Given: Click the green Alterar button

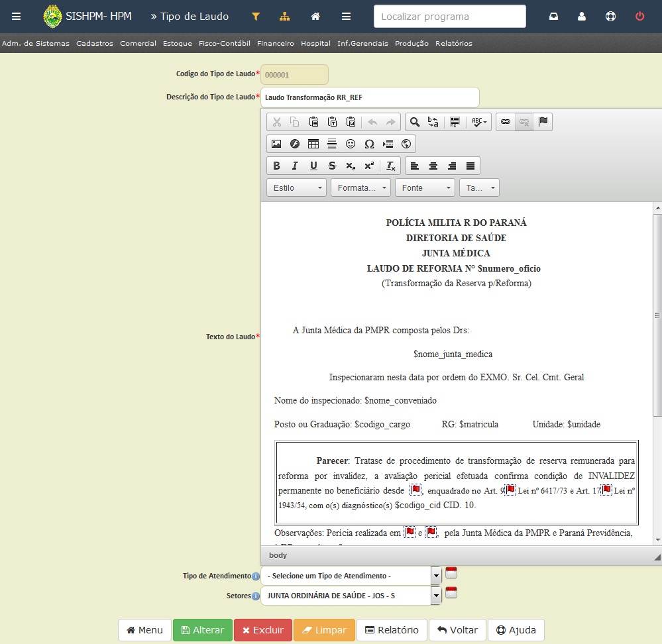Looking at the screenshot, I should pos(203,629).
